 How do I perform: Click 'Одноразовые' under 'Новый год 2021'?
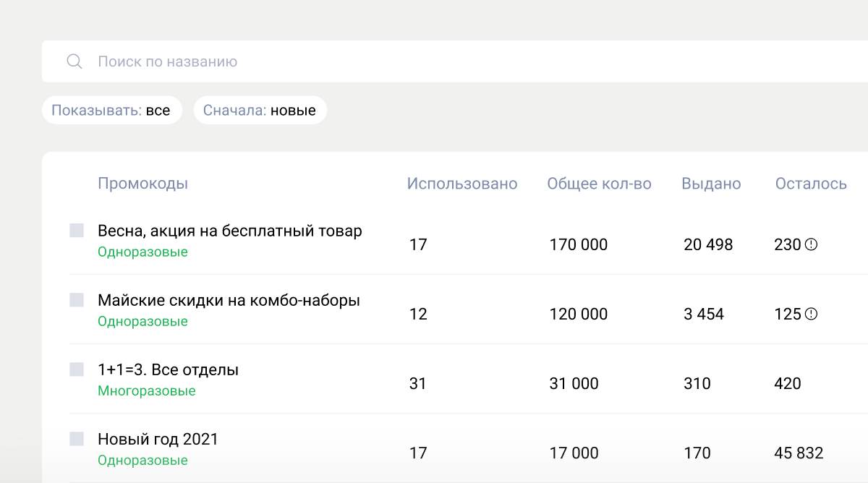[x=142, y=461]
